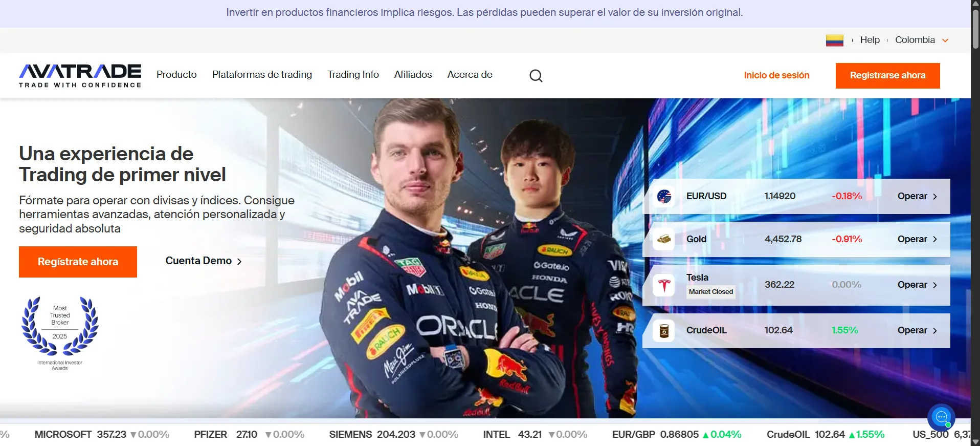Click the CrudeOIL price 102.64 in the panel

778,330
